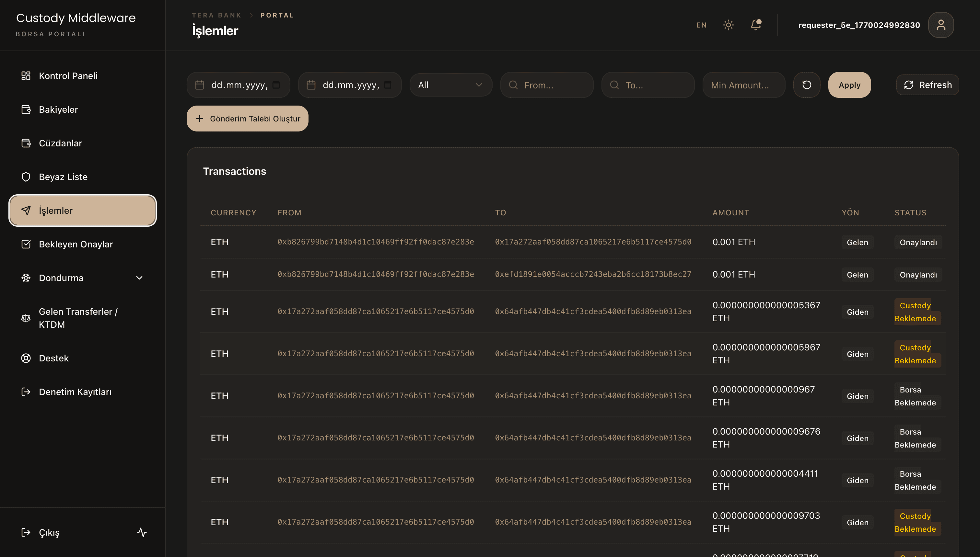
Task: Click the Denetim Kayıtları log icon
Action: pyautogui.click(x=26, y=392)
